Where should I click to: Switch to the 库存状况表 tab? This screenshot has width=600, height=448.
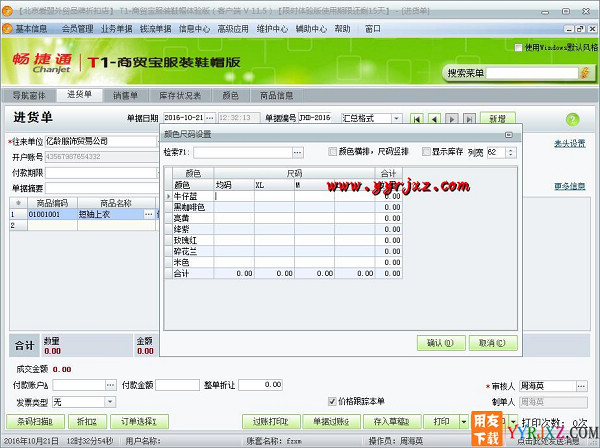coord(180,95)
